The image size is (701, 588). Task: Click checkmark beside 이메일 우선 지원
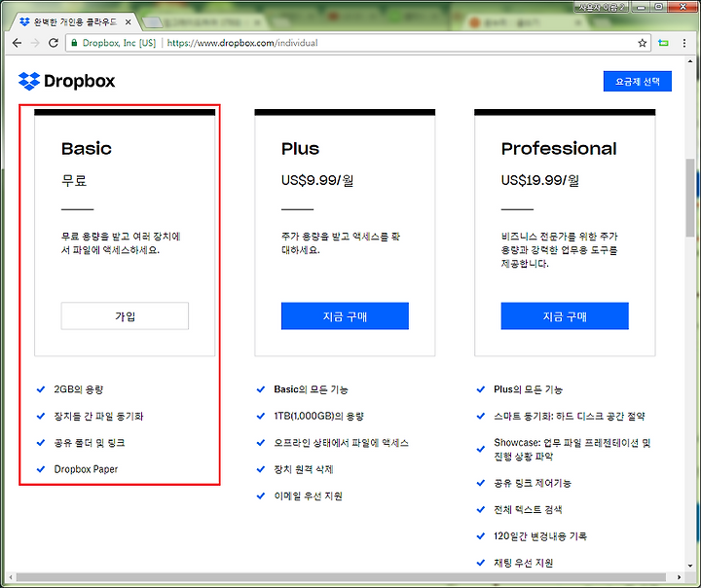pos(261,496)
